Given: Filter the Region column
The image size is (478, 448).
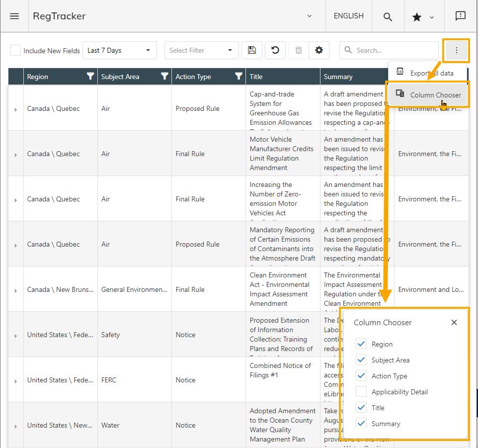Looking at the screenshot, I should click(90, 76).
